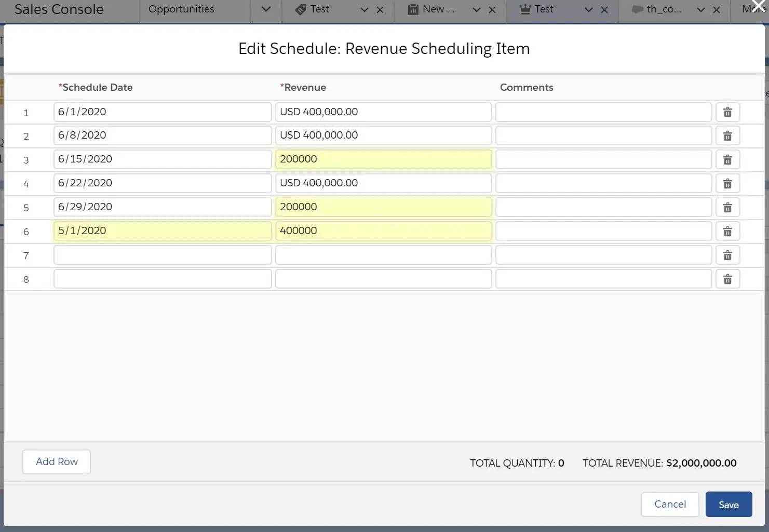Edit the schedule date 6/22/2020 field
Image resolution: width=769 pixels, height=532 pixels.
[163, 184]
